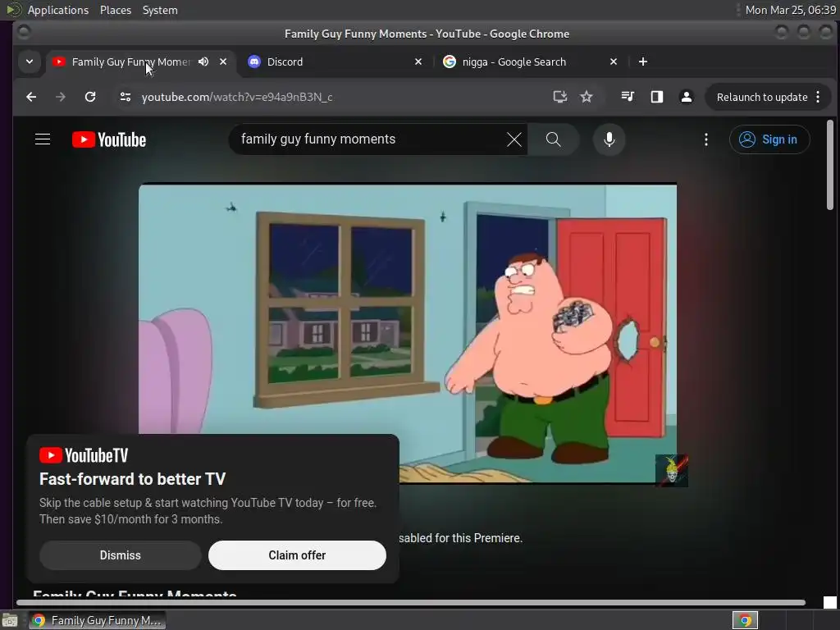Toggle Chrome side panel
840x630 pixels.
pos(657,97)
